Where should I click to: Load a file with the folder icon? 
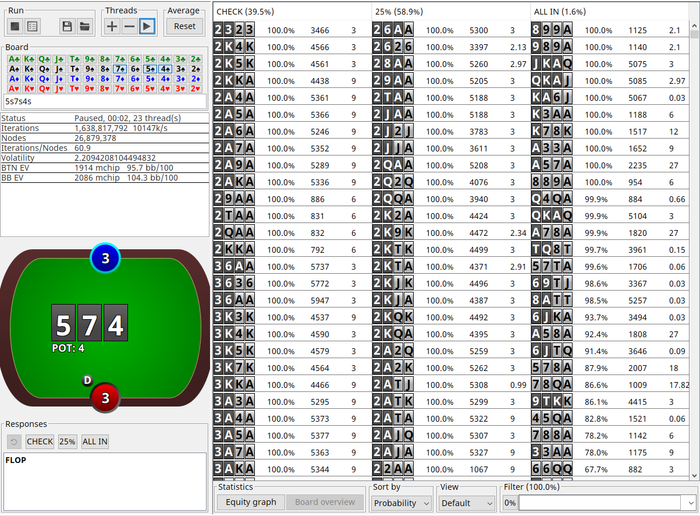tap(84, 27)
